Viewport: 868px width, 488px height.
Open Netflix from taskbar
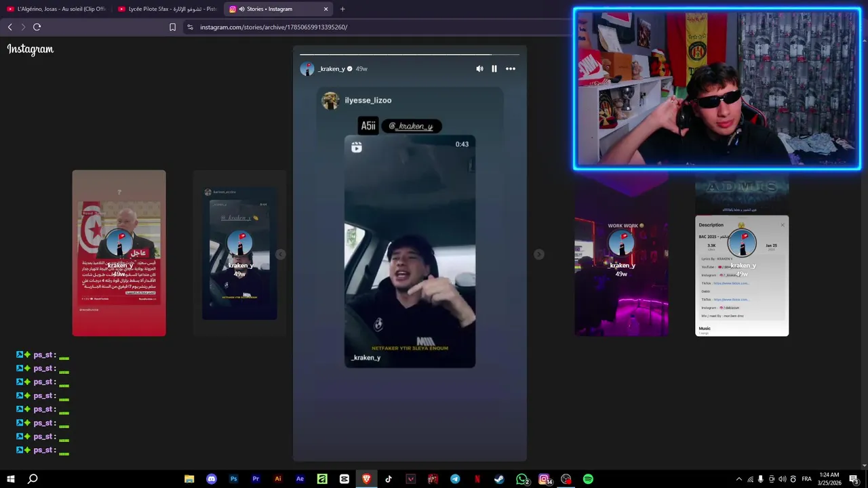[477, 479]
